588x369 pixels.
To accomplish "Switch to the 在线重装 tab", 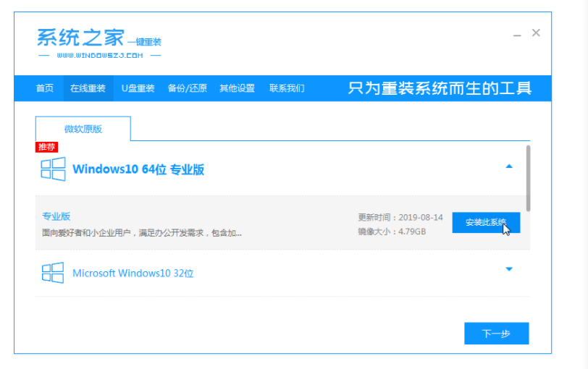I will pos(88,88).
